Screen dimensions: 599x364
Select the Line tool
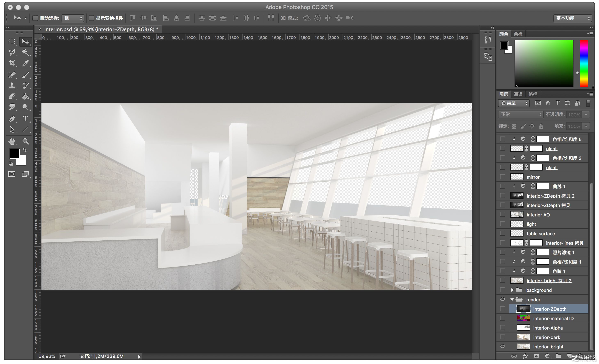point(25,129)
